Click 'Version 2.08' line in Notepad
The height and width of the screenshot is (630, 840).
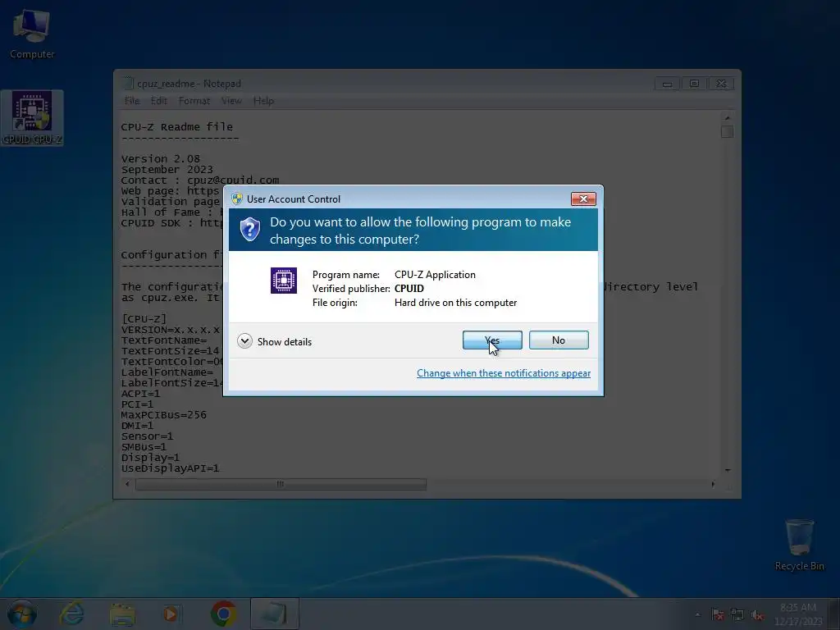click(160, 158)
